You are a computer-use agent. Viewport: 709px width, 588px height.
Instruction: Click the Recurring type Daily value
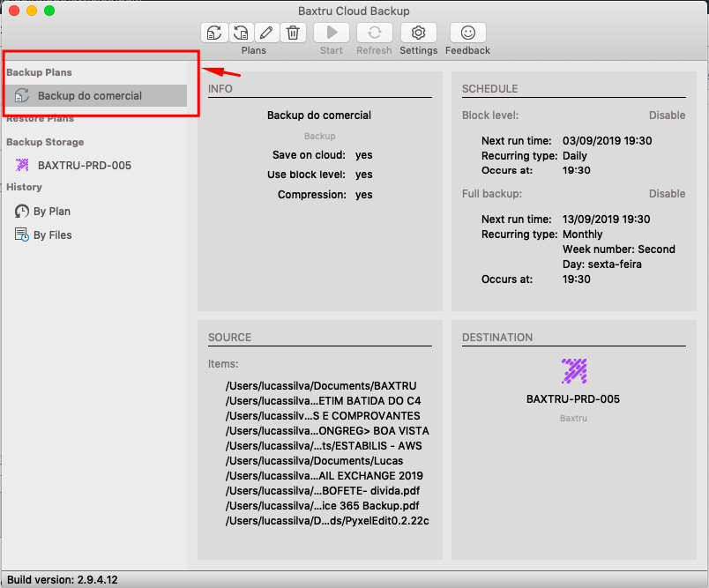[575, 156]
